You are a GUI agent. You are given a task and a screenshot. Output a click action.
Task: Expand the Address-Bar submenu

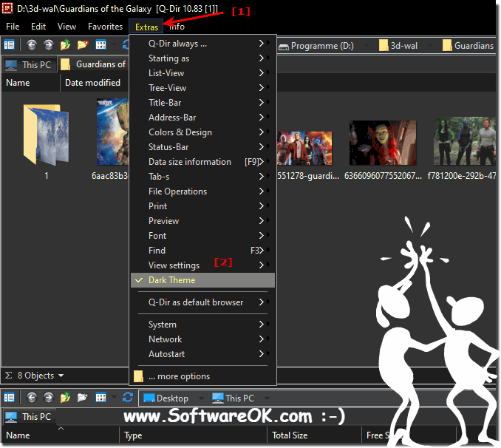(x=203, y=118)
